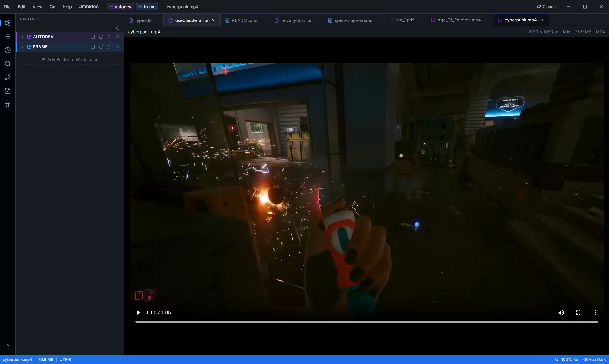The height and width of the screenshot is (364, 609).
Task: Open the Go menu
Action: [53, 7]
